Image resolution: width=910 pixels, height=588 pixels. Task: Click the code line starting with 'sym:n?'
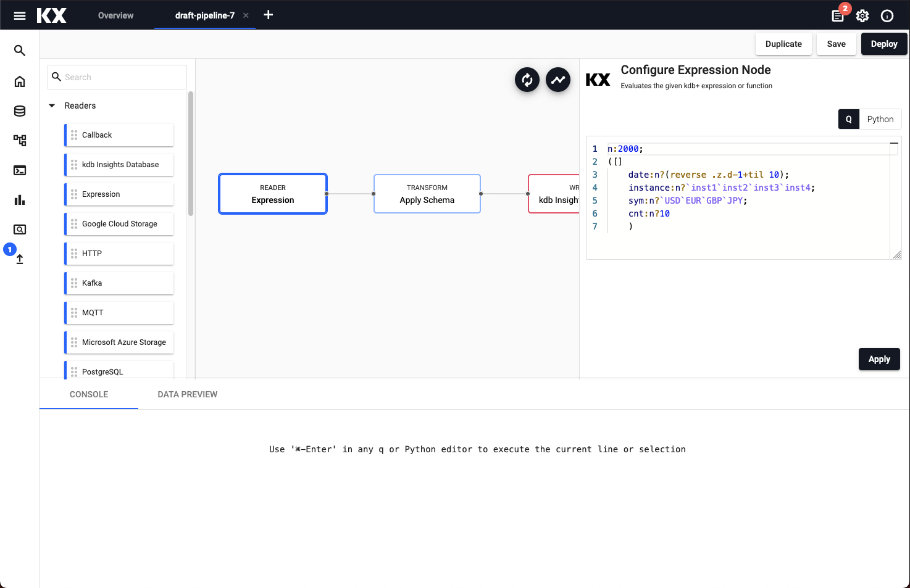point(688,201)
